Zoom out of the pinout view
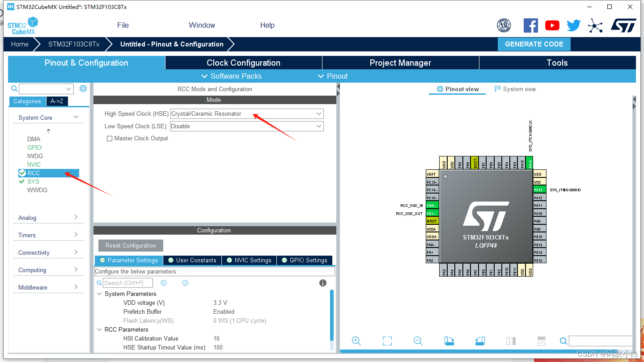Screen dimensions: 644x362 [418, 341]
